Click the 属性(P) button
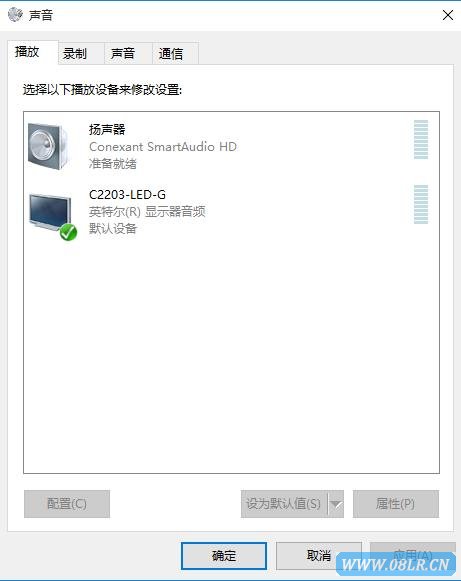Image resolution: width=461 pixels, height=581 pixels. point(396,504)
